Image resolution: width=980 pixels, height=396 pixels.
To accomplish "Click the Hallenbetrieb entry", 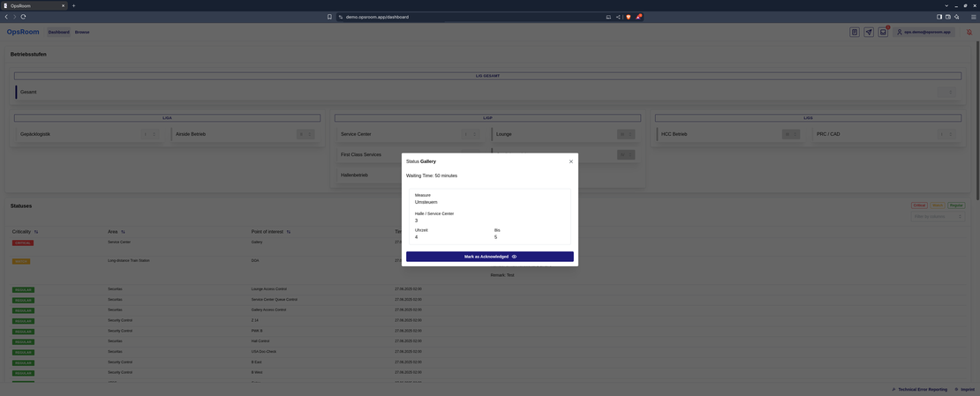I will pos(354,176).
